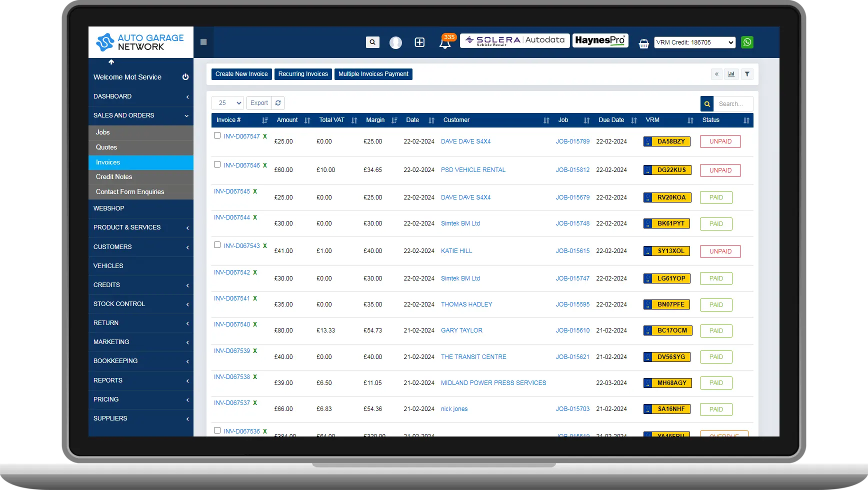The width and height of the screenshot is (868, 490).
Task: Tick the checkbox for invoice INV-D067547
Action: (217, 135)
